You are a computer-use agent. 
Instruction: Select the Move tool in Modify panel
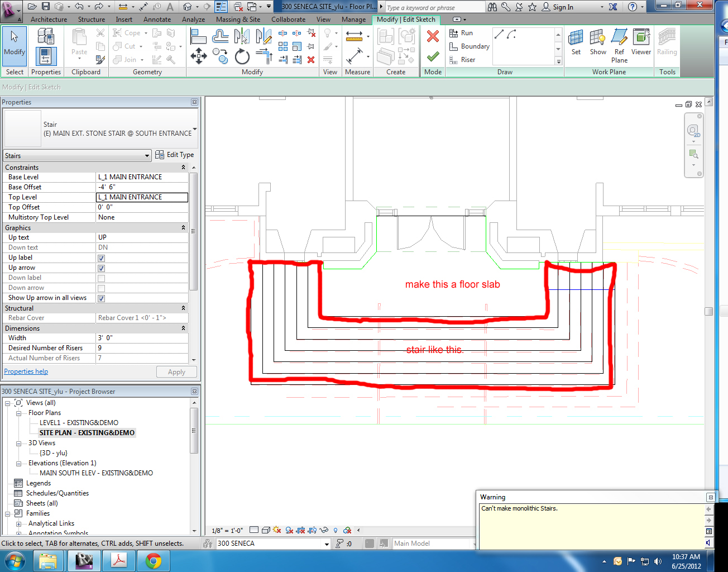point(199,56)
